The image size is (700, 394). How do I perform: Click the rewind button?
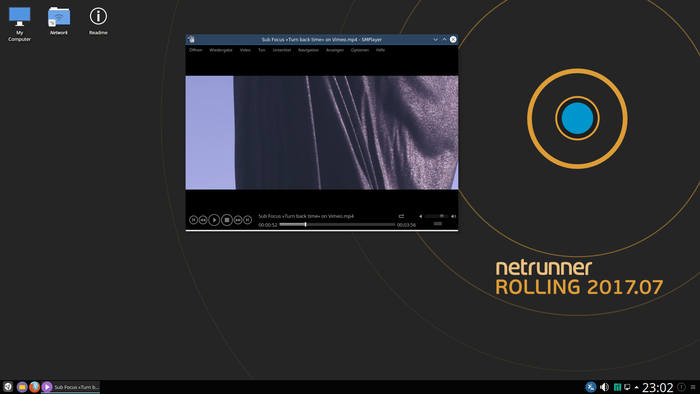pyautogui.click(x=203, y=220)
